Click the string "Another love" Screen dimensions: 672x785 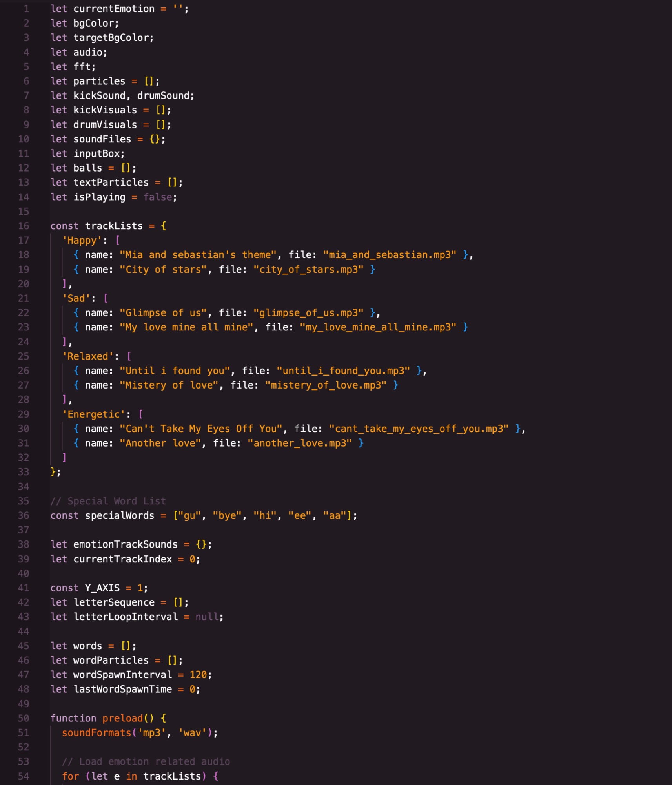pyautogui.click(x=160, y=444)
